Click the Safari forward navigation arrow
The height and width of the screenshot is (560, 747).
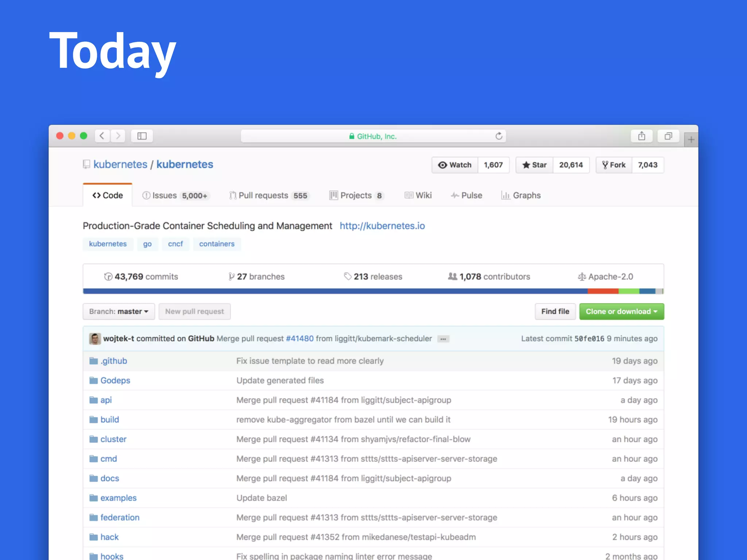click(118, 136)
